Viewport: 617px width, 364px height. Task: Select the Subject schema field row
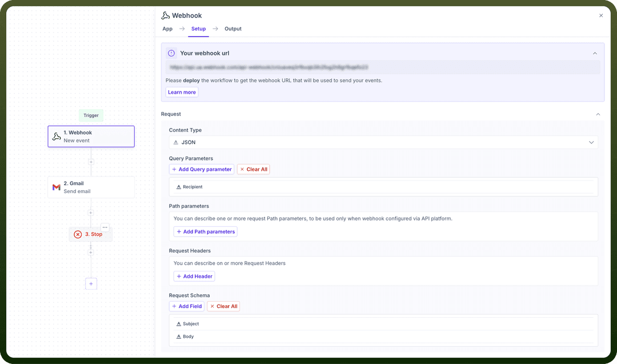coord(383,324)
